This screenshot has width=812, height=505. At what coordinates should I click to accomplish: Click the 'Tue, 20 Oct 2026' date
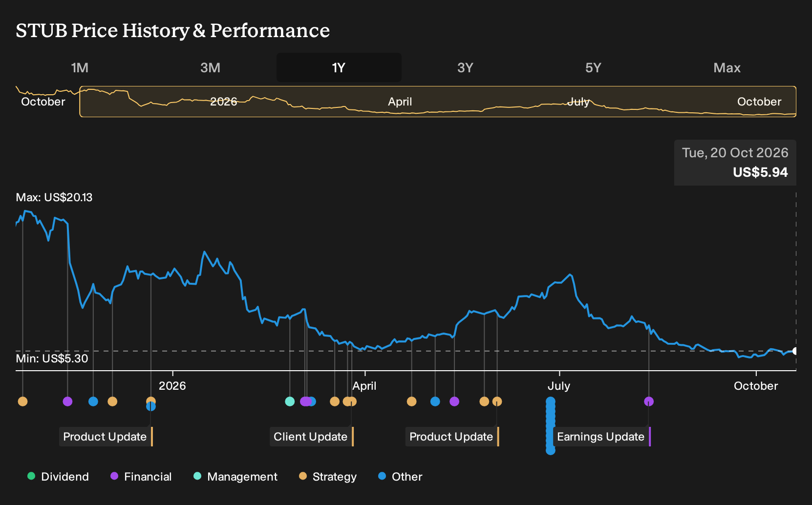pos(735,153)
